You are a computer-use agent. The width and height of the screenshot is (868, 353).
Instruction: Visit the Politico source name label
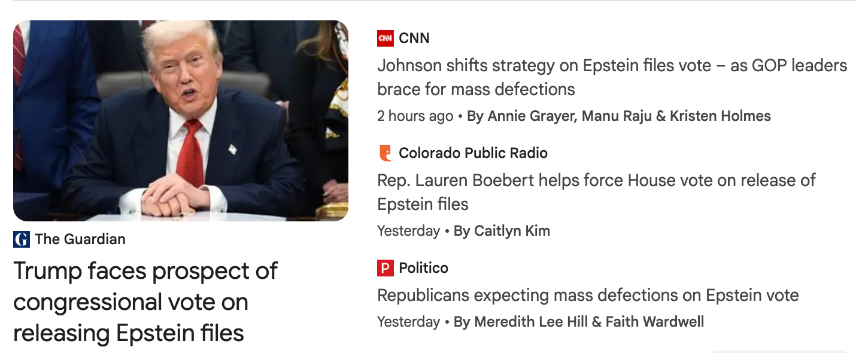(x=423, y=268)
